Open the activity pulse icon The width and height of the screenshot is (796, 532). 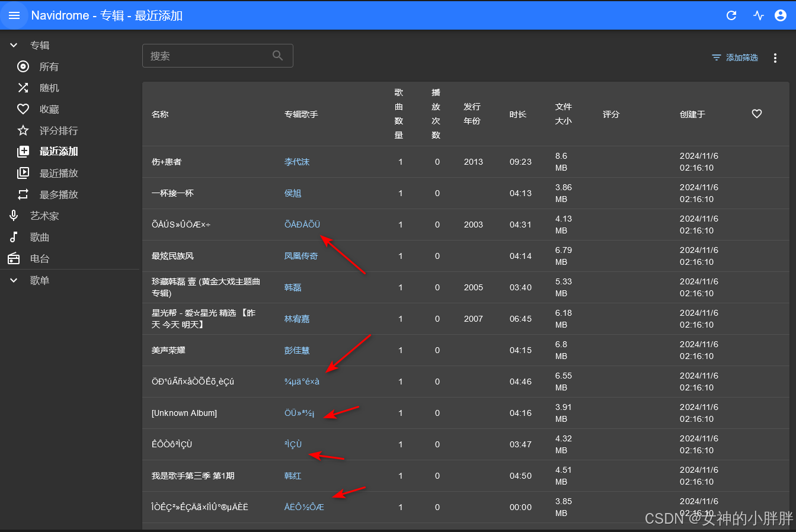(759, 15)
